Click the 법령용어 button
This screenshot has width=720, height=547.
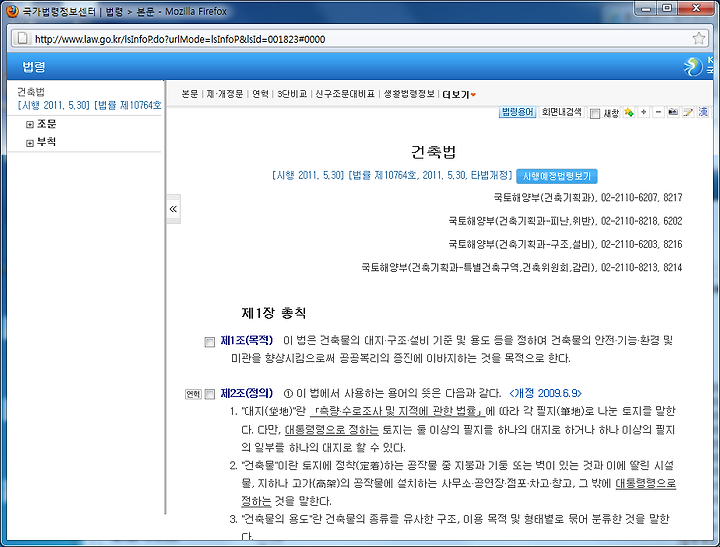point(517,112)
